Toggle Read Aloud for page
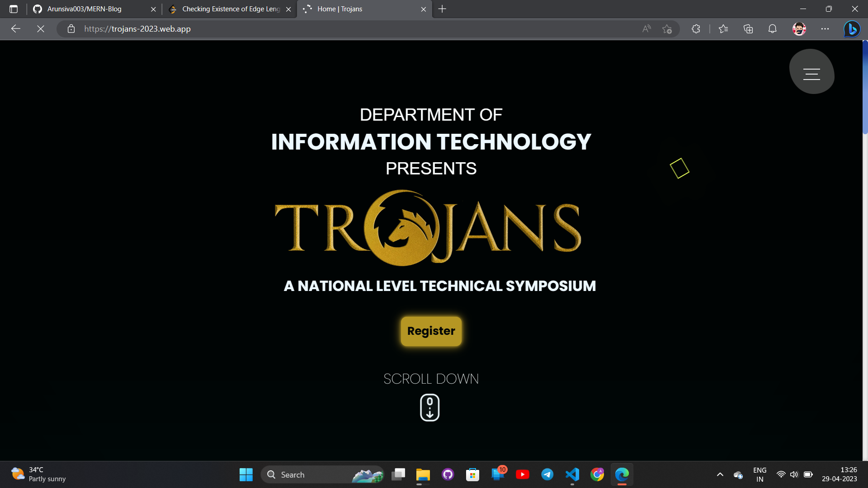The height and width of the screenshot is (488, 868). click(646, 29)
